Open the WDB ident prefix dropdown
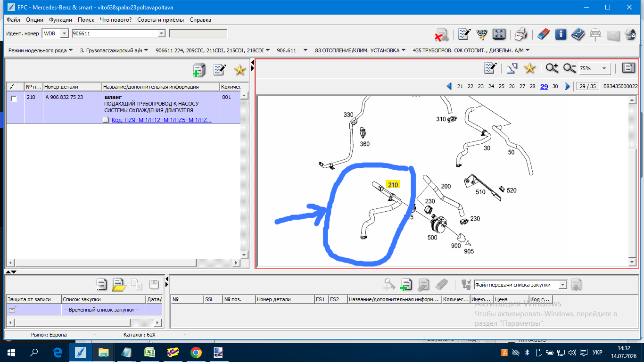Viewport: 644px width, 362px height. click(x=65, y=33)
